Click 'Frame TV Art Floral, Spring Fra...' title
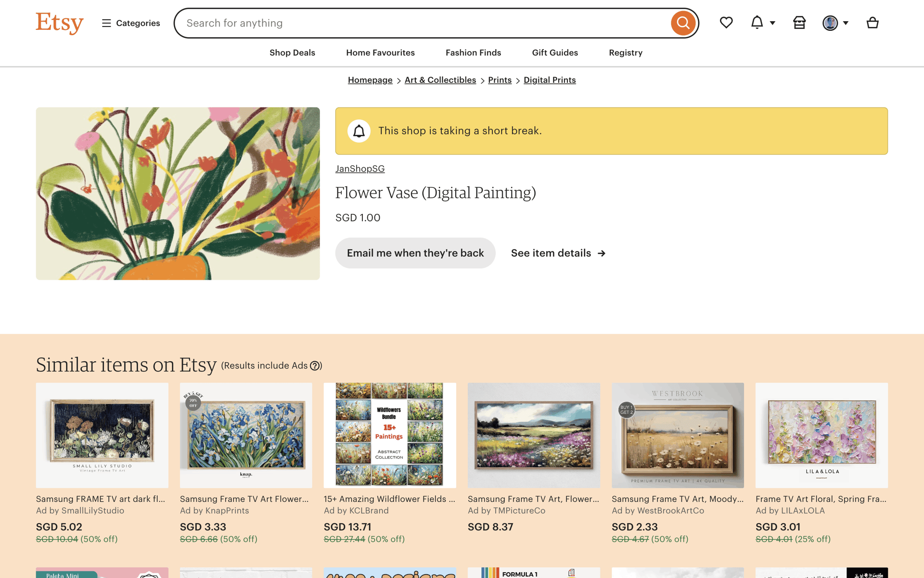Screen dimensions: 924x578 click(821, 499)
